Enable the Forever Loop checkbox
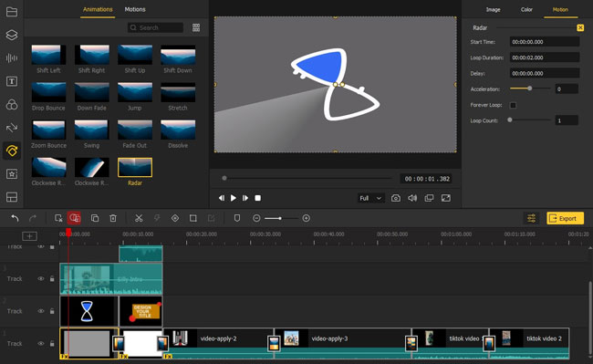Viewport: 593px width, 364px height. 513,105
